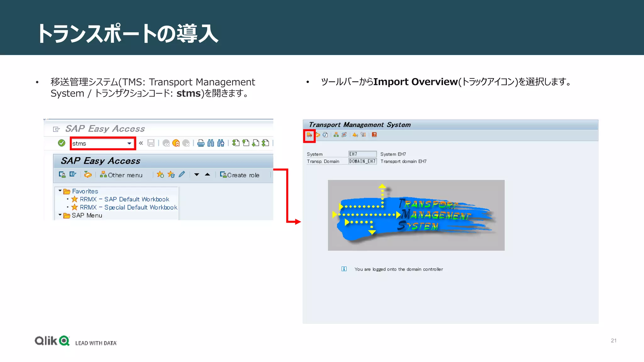This screenshot has height=362, width=644.
Task: Click the red question mark Help icon
Action: (x=374, y=135)
